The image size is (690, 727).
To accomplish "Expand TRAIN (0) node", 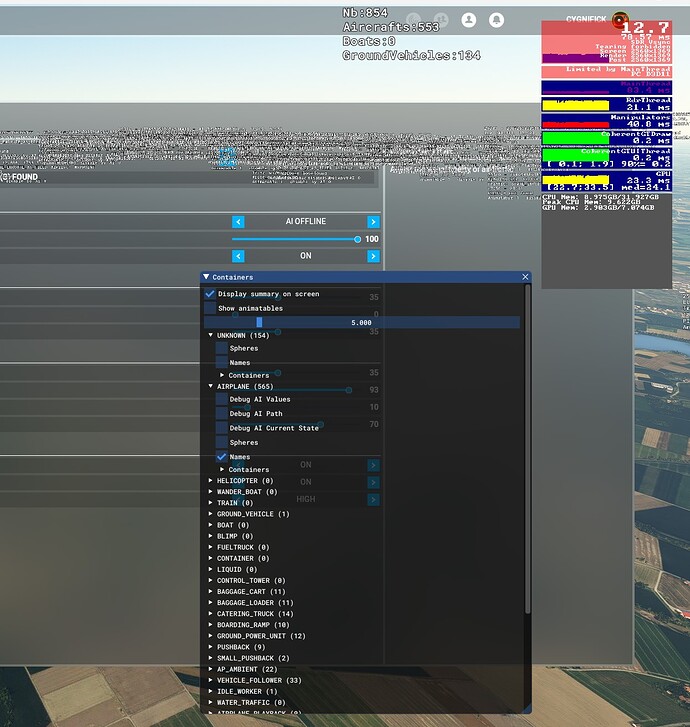I will click(x=211, y=503).
